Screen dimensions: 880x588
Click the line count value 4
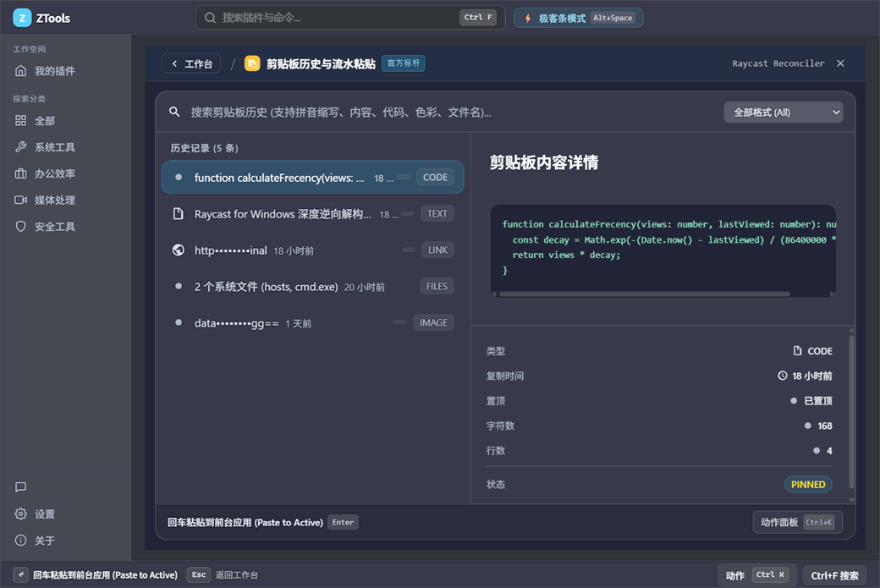point(829,451)
